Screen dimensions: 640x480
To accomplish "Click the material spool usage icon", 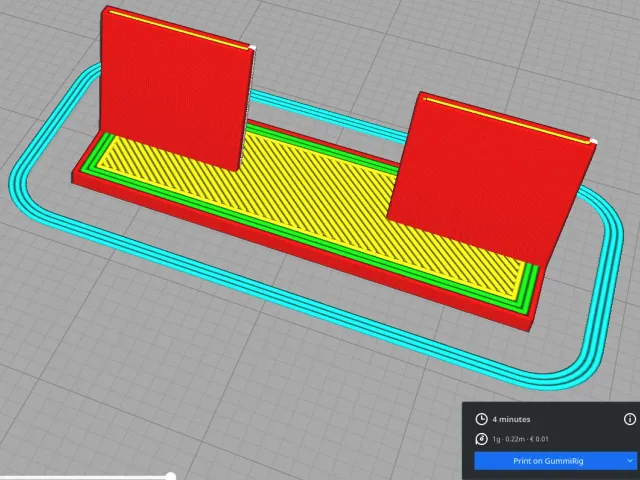I will click(x=482, y=439).
